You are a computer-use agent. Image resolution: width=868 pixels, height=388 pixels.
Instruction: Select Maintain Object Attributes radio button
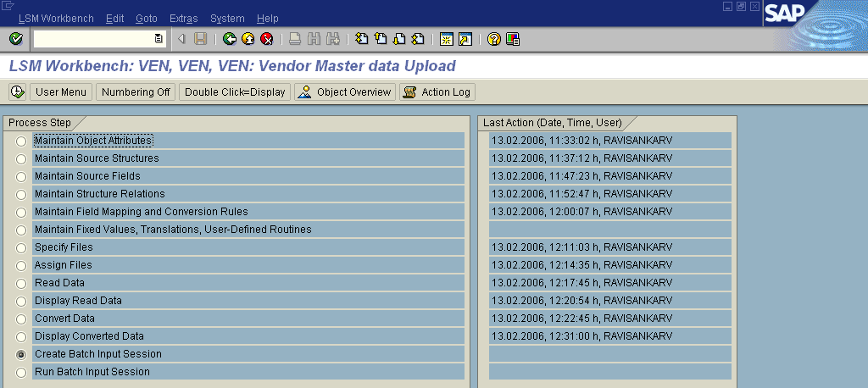pos(21,141)
